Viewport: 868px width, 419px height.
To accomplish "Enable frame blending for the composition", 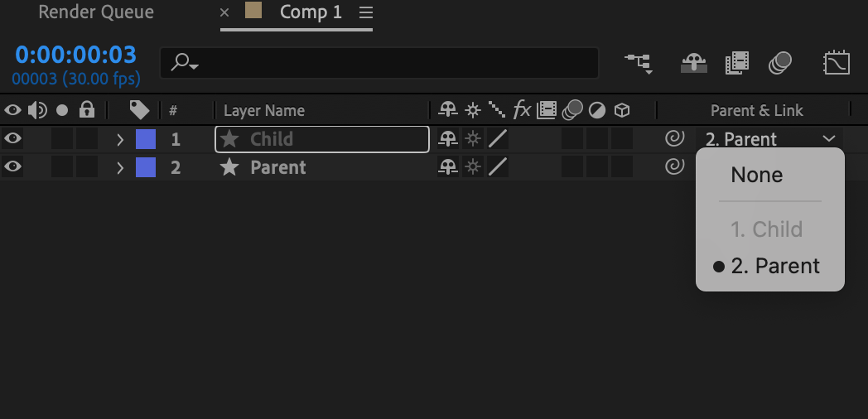I will [x=736, y=63].
